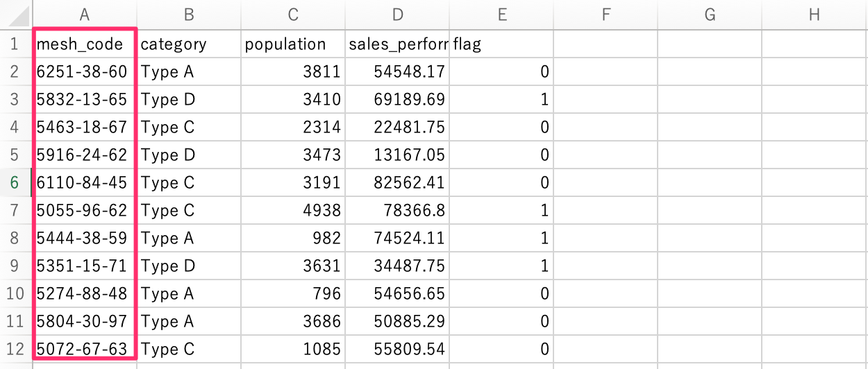The height and width of the screenshot is (369, 868).
Task: Select column B header
Action: pos(189,15)
